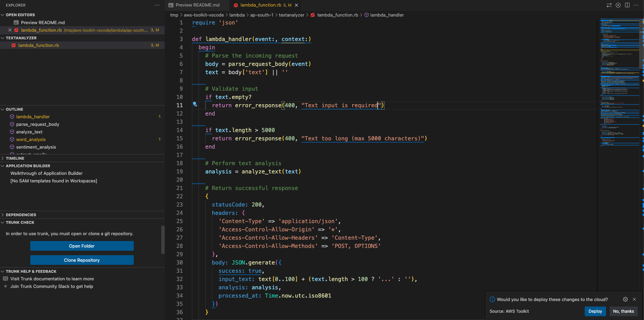Click the lambda breadcrumb segment
The height and width of the screenshot is (320, 644).
237,15
